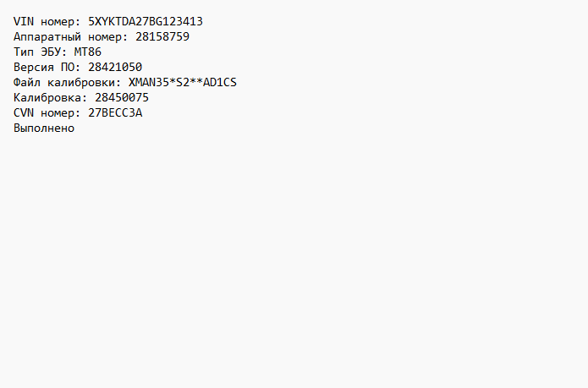Select the calibration value 28450075
Screen dimensions: 588x388
[122, 97]
